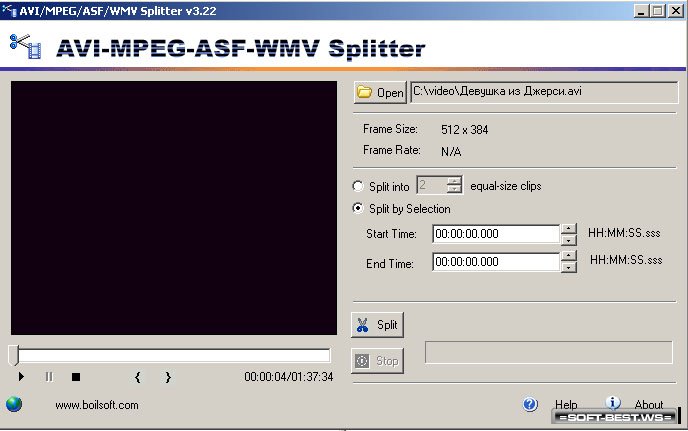Click the title bar application icon

tap(9, 10)
